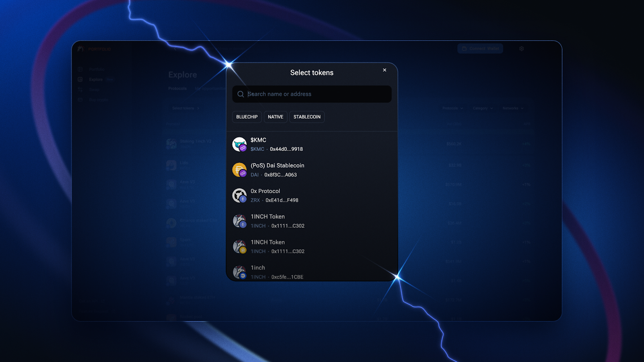Focus the Search name or address field

pyautogui.click(x=312, y=94)
